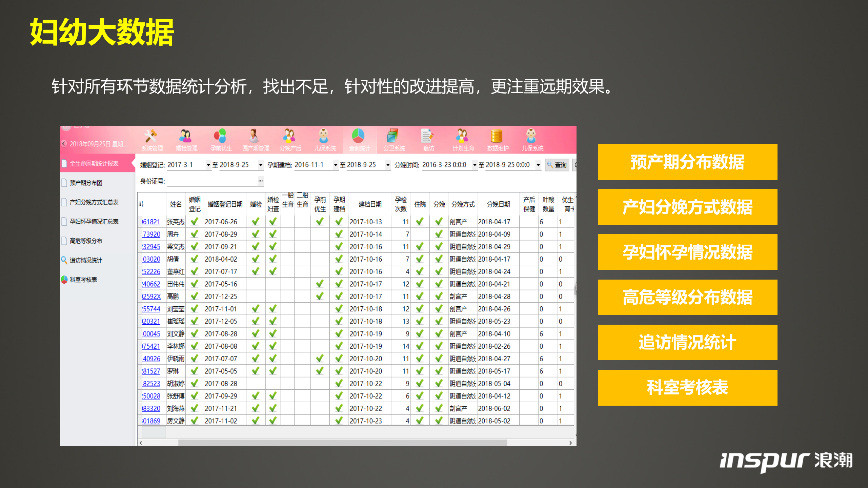Image resolution: width=868 pixels, height=488 pixels.
Task: Toggle 胡倩's 婚姻登记 checkmark
Action: pos(194,259)
